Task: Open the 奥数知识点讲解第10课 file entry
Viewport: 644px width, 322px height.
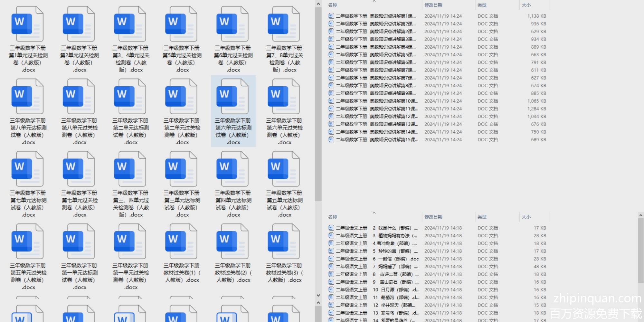Action: pos(377,101)
